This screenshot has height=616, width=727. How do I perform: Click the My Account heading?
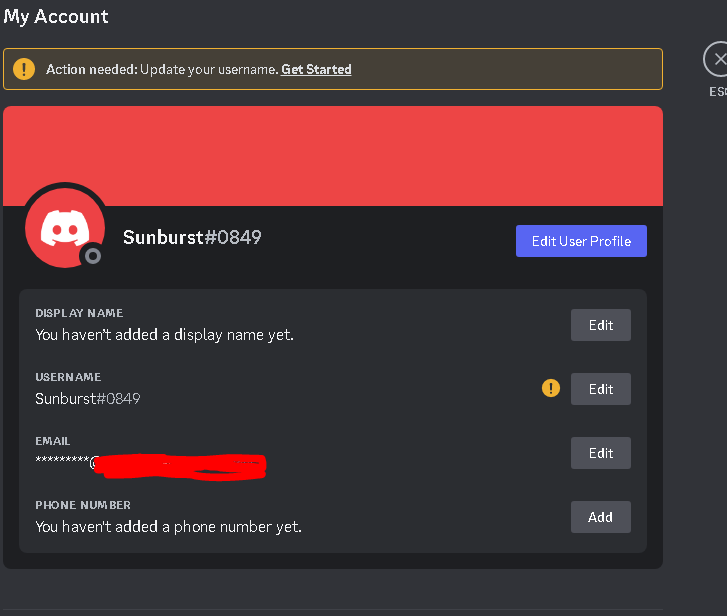(56, 17)
